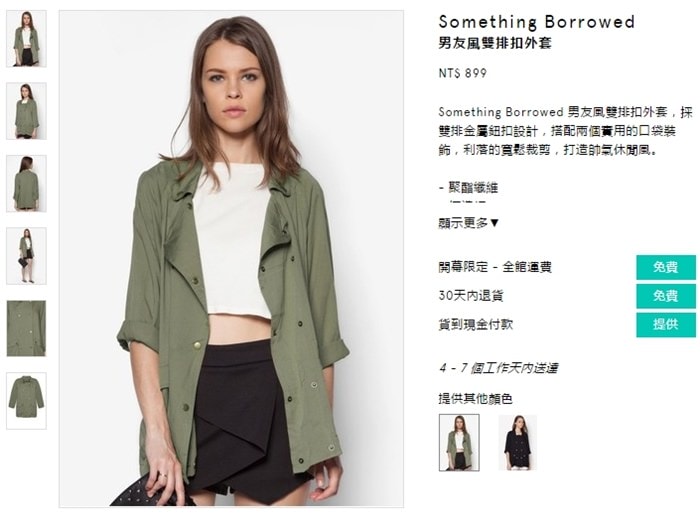Click the 30天內退貨 return policy label

[x=471, y=296]
